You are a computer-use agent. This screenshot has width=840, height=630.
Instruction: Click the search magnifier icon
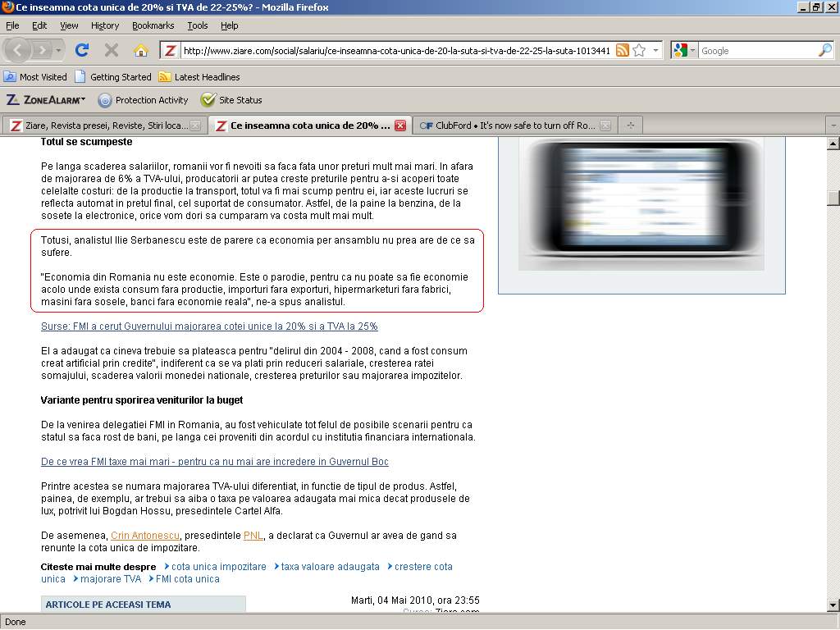[x=824, y=50]
